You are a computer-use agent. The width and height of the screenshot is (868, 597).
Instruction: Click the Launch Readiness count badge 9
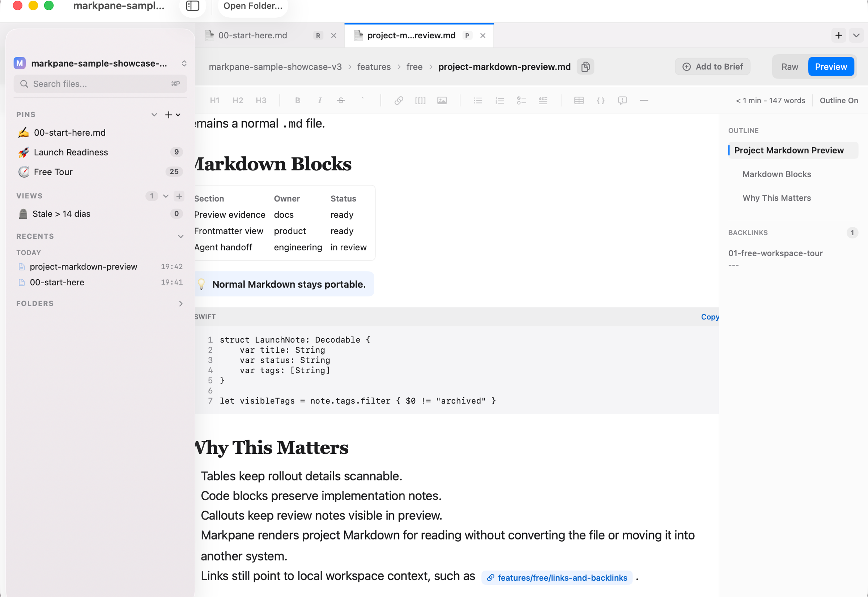click(176, 152)
